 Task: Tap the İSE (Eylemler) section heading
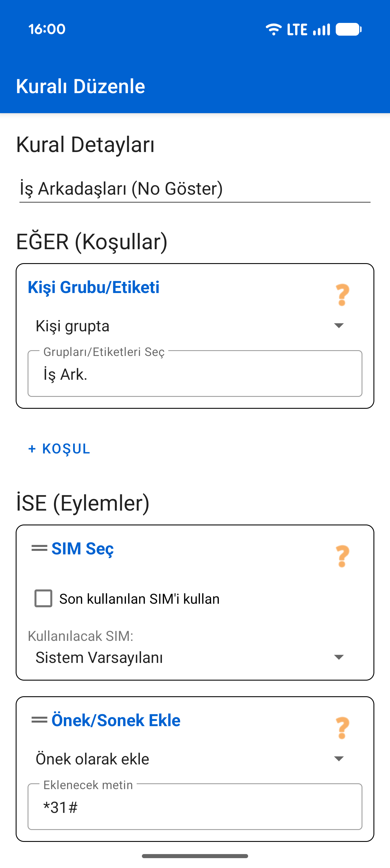pyautogui.click(x=83, y=503)
